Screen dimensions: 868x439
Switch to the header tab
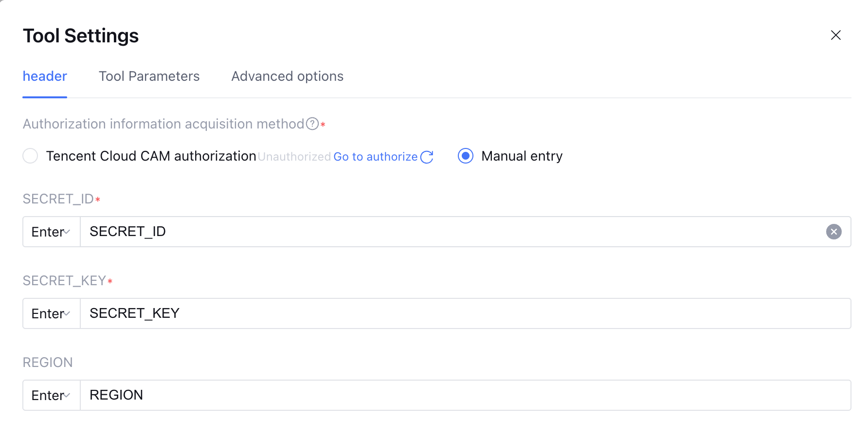[x=45, y=76]
